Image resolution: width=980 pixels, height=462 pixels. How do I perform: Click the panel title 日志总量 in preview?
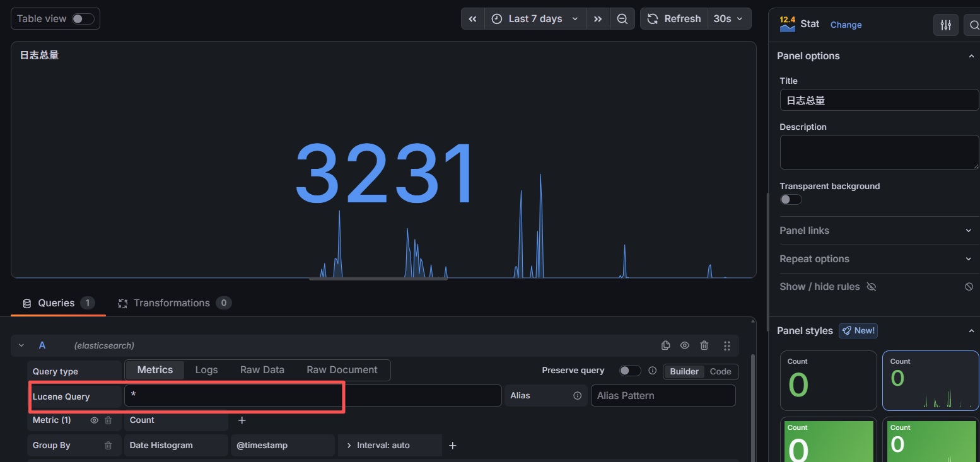click(39, 55)
